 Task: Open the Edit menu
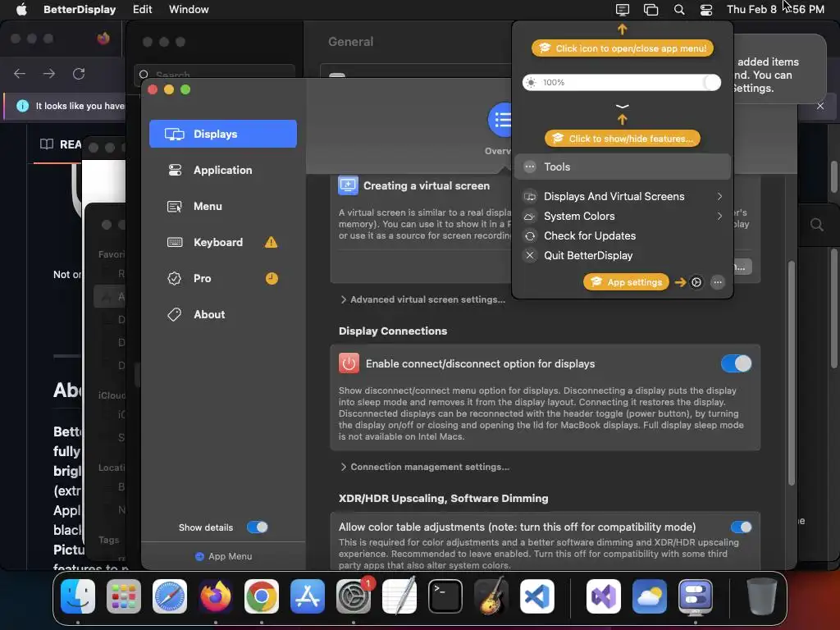pyautogui.click(x=142, y=10)
